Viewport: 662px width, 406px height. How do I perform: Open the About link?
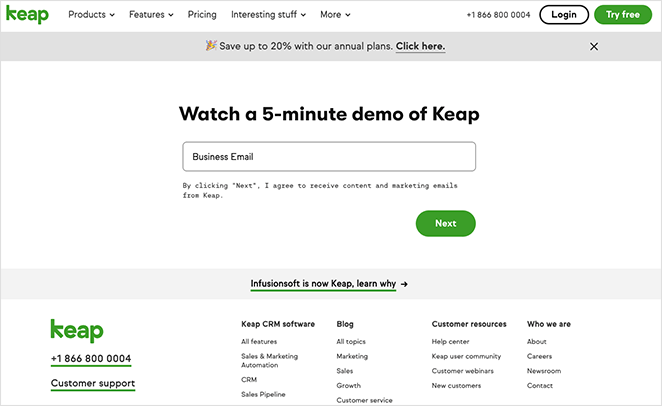[537, 341]
